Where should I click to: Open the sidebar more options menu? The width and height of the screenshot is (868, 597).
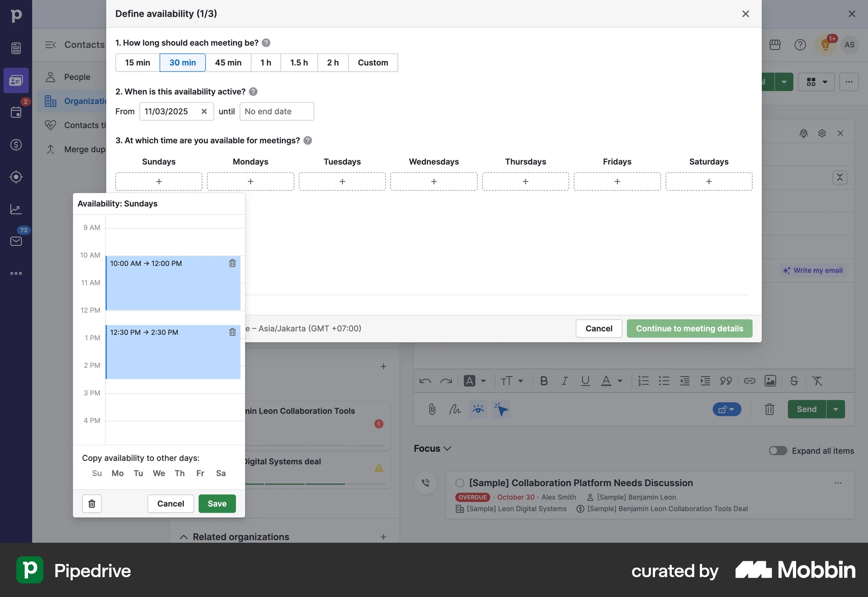16,273
